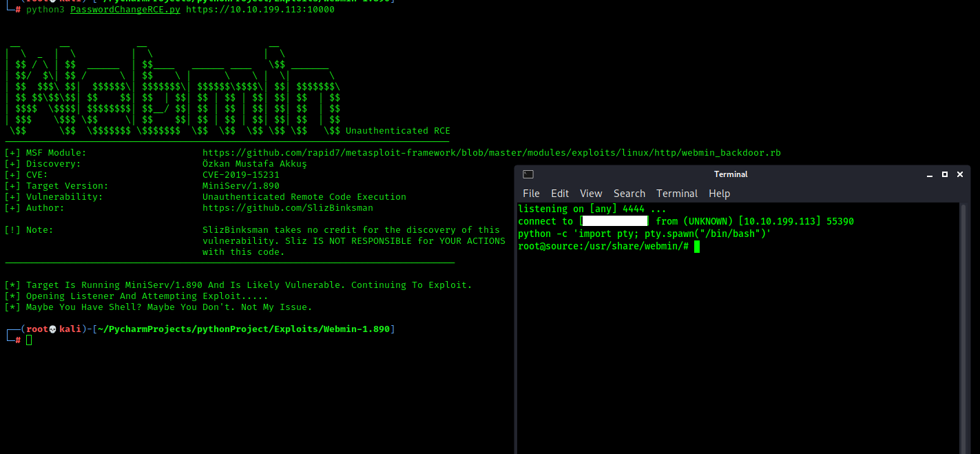Click the Özkan Mustafa Akkuş discovery name
This screenshot has width=980, height=454.
click(255, 164)
